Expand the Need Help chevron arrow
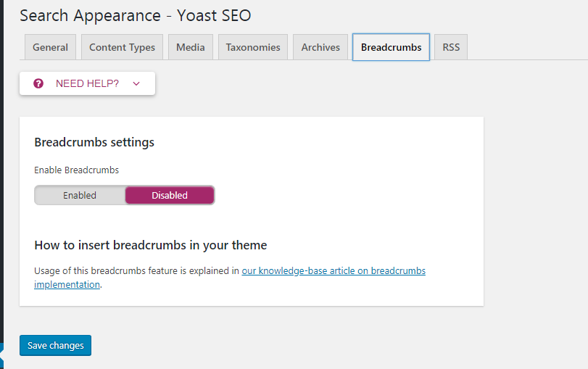588x369 pixels. [136, 83]
